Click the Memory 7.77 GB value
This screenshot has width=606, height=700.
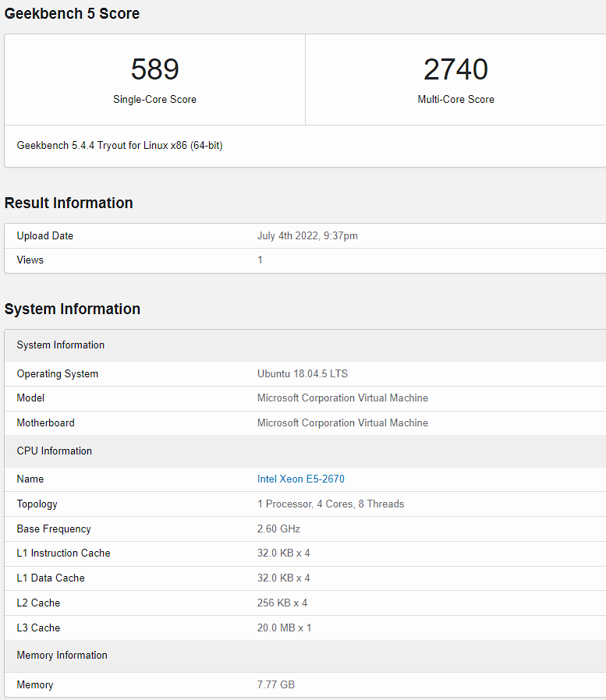tap(276, 684)
